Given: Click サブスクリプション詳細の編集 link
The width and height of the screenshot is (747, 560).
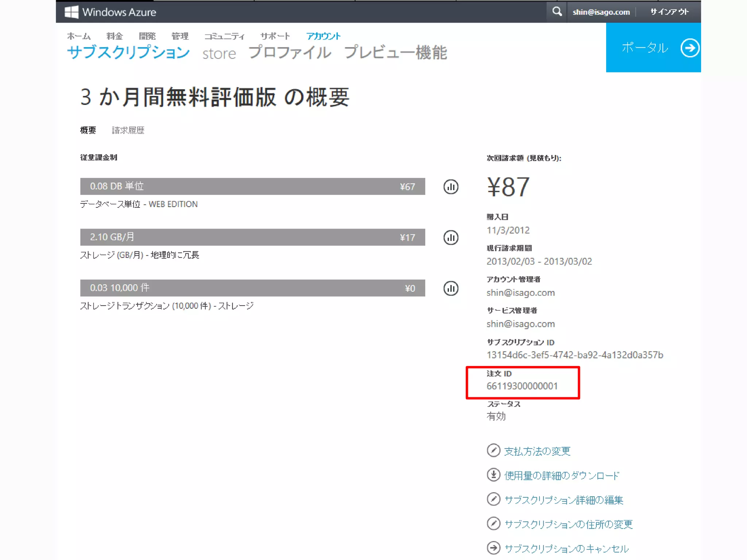Looking at the screenshot, I should tap(564, 500).
